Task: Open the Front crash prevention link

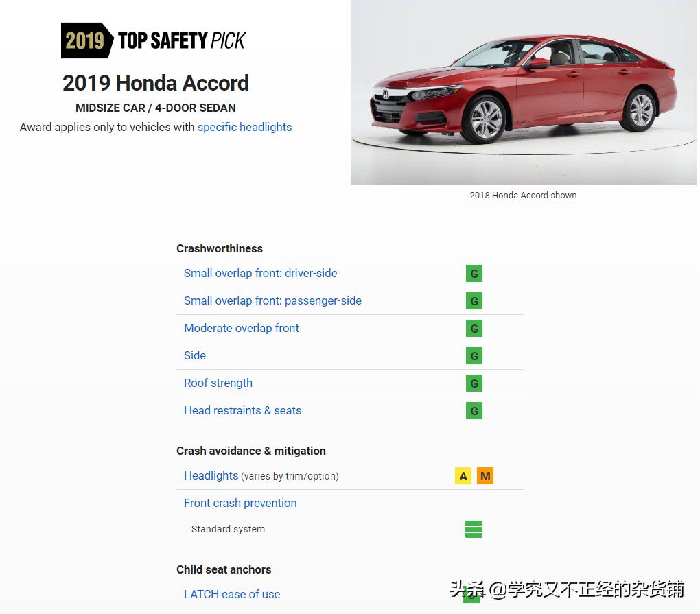Action: [240, 503]
